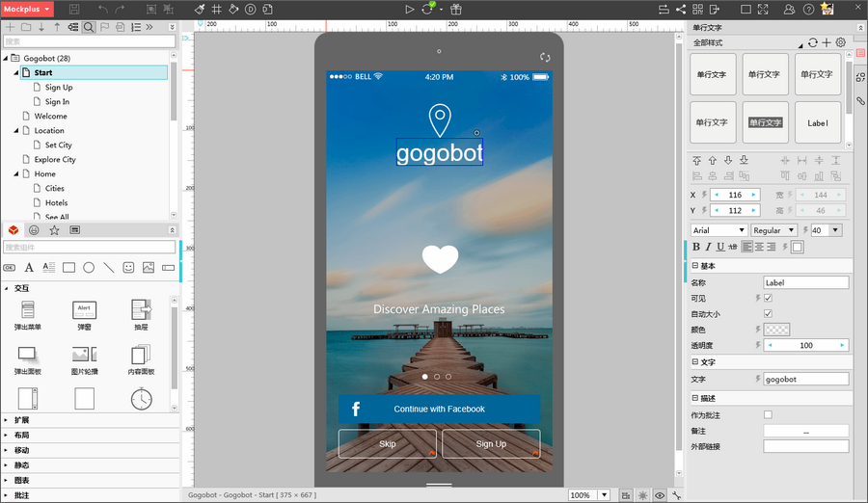Open the Hotels page
This screenshot has height=503, width=868.
point(57,202)
